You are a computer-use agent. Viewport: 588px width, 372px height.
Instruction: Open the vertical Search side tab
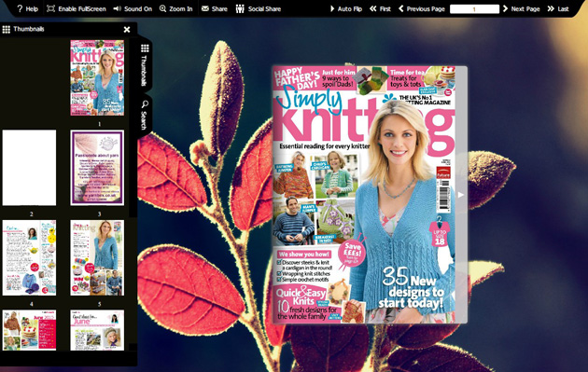(145, 116)
